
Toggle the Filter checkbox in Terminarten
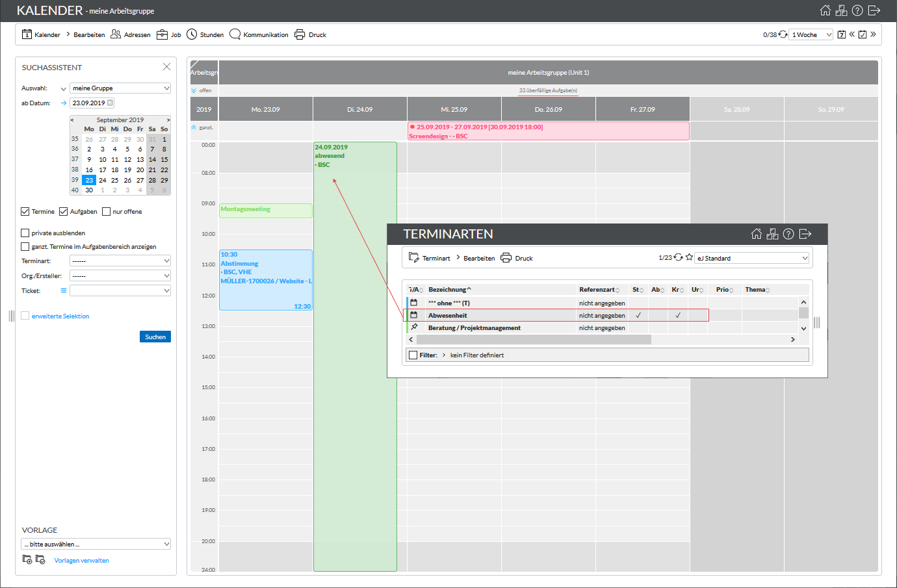coord(413,355)
